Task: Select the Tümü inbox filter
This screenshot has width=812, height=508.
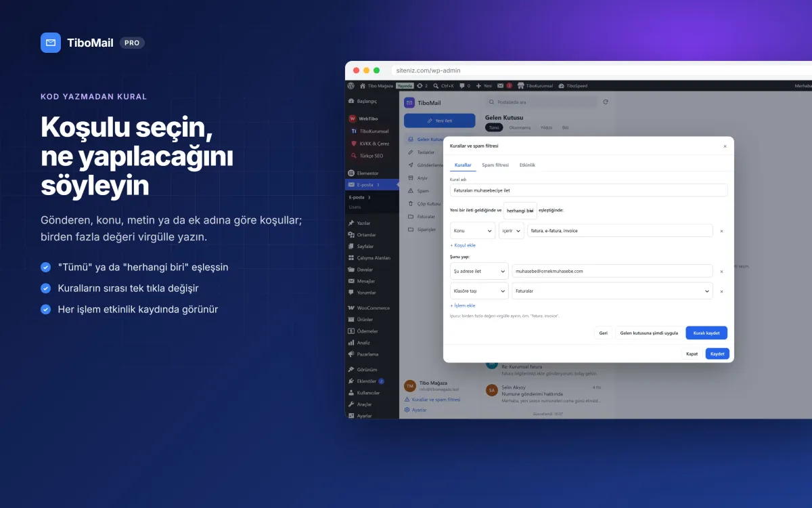Action: tap(494, 127)
